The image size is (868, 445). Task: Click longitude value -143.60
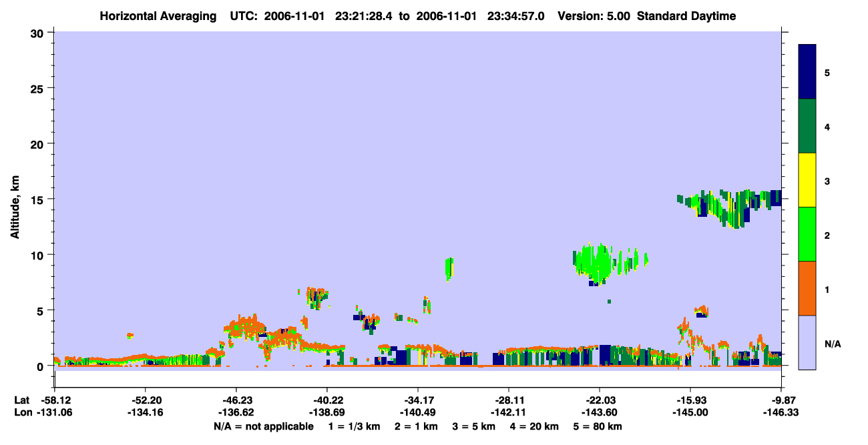pyautogui.click(x=600, y=413)
